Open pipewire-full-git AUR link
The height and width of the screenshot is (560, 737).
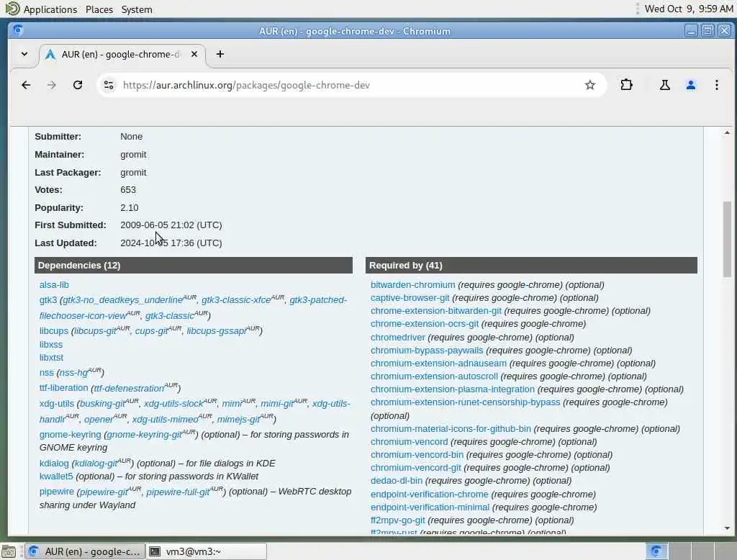(178, 492)
